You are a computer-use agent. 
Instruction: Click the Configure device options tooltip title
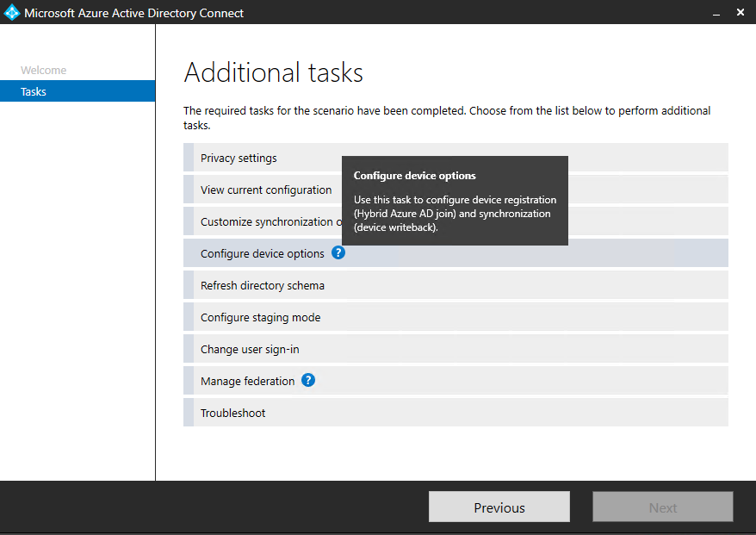[415, 176]
